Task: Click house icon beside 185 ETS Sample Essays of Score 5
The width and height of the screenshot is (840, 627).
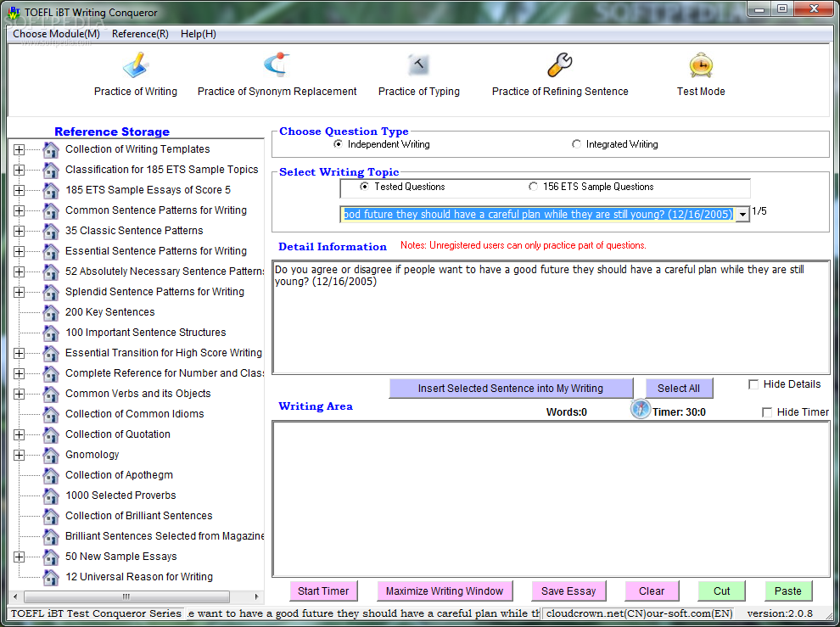Action: coord(51,190)
